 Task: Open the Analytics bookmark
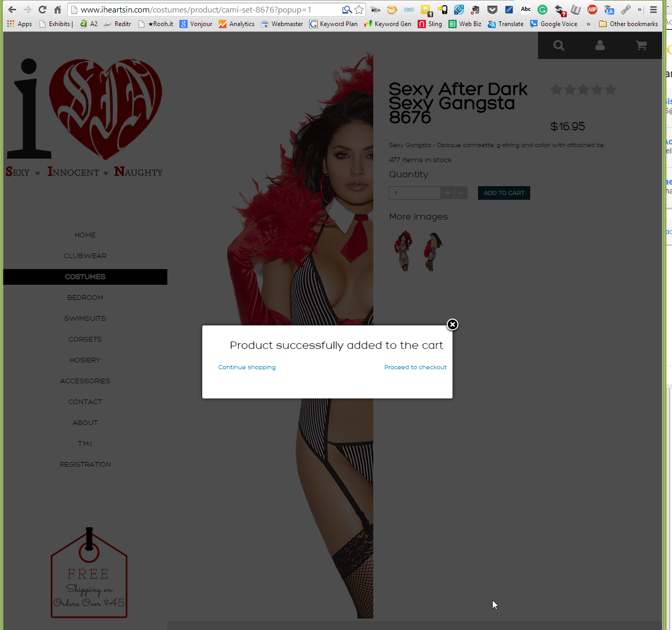click(237, 24)
